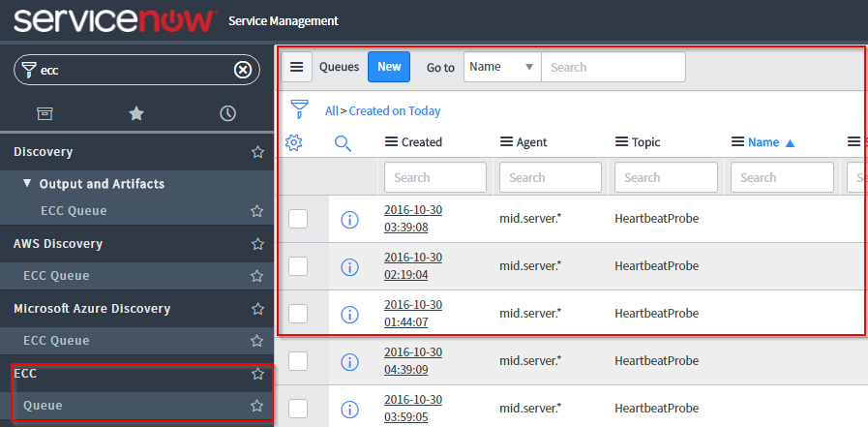Open ECC Queue under AWS Discovery
This screenshot has width=868, height=427.
56,276
